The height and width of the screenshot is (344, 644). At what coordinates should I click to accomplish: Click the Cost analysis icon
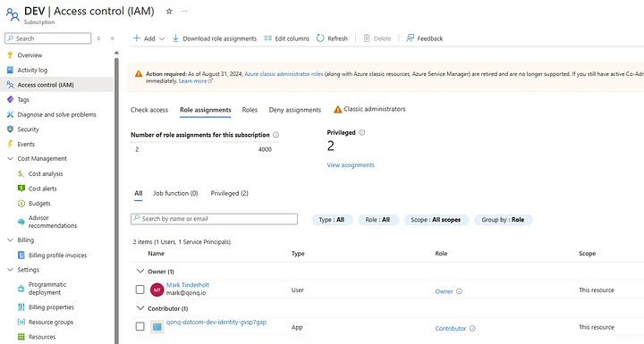point(21,173)
